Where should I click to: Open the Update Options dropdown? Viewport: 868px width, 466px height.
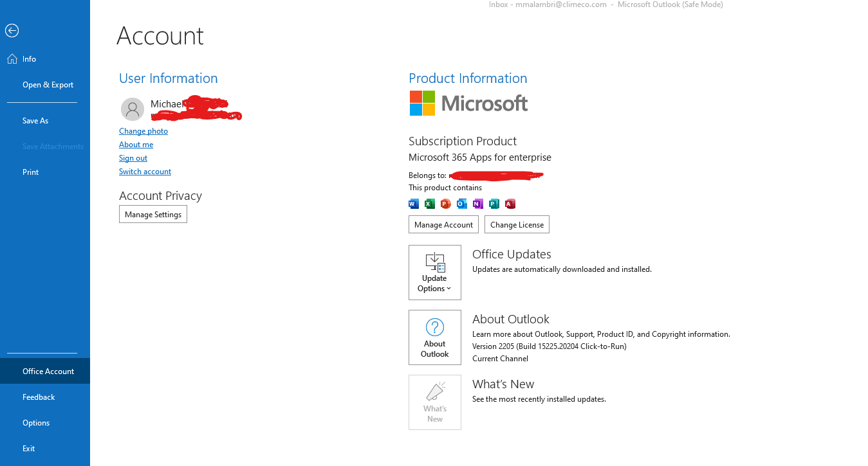tap(435, 273)
